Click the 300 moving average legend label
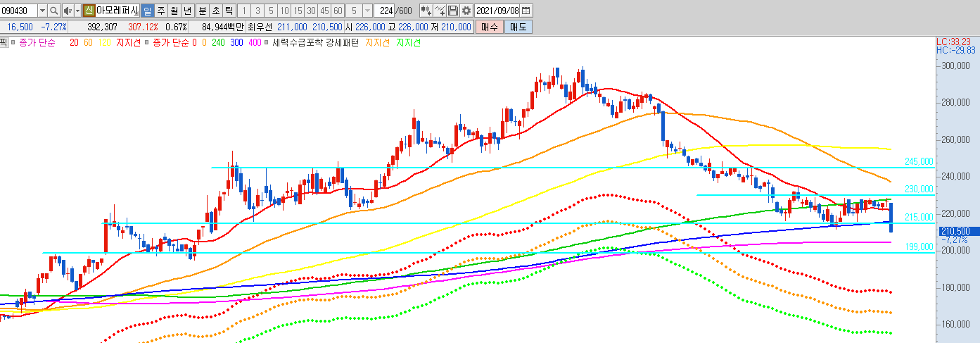This screenshot has height=343, width=980. pyautogui.click(x=236, y=42)
